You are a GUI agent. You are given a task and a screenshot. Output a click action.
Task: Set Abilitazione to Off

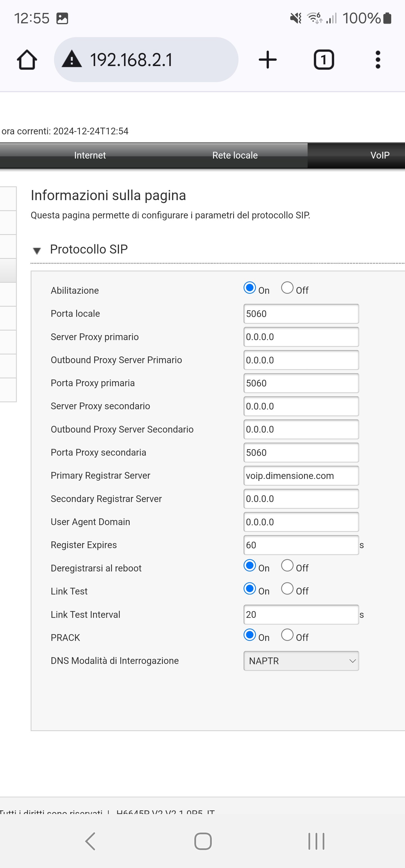coord(287,288)
